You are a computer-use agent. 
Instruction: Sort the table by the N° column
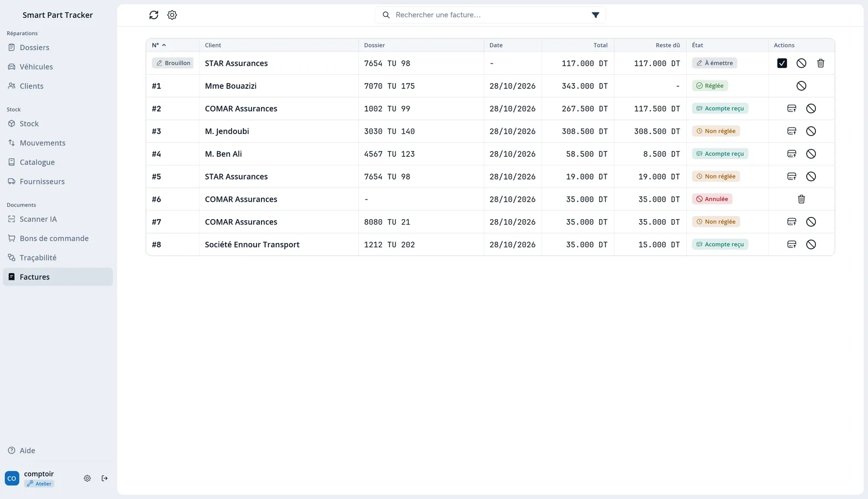pyautogui.click(x=159, y=45)
